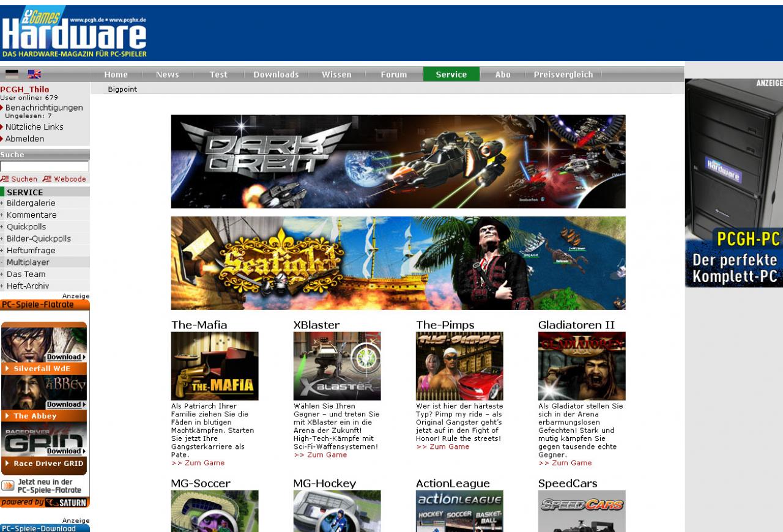Click the The-Mafia game thumbnail

point(215,366)
